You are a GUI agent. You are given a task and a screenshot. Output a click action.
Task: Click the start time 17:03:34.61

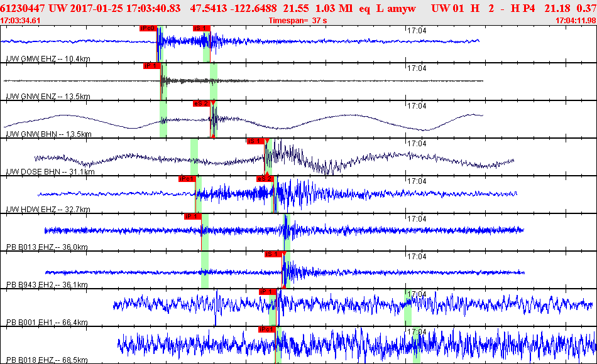[x=20, y=21]
